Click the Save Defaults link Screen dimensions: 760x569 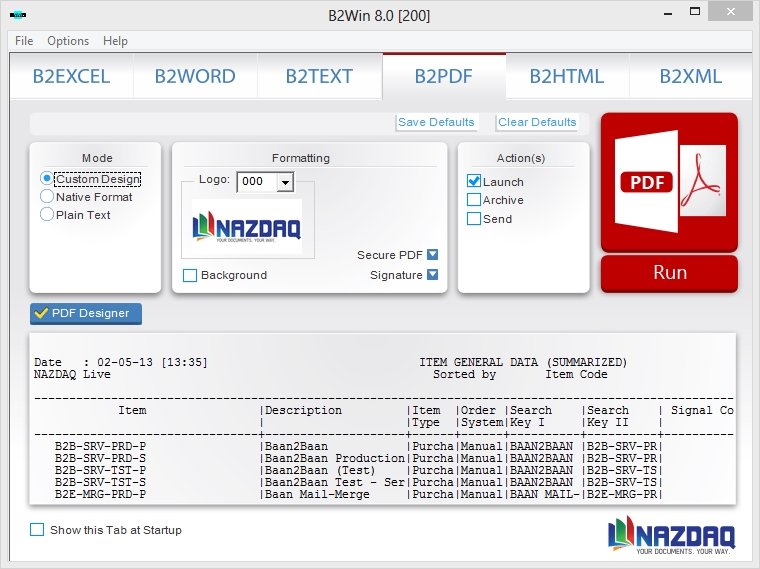tap(436, 122)
